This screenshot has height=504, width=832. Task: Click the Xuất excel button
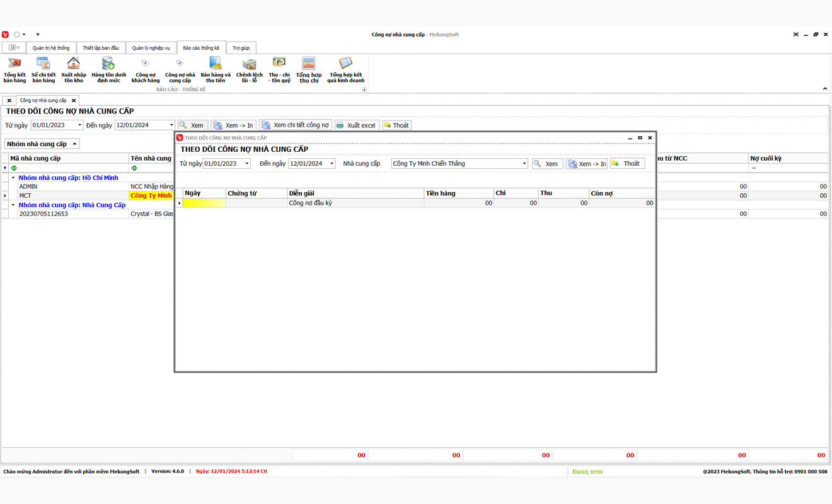357,125
